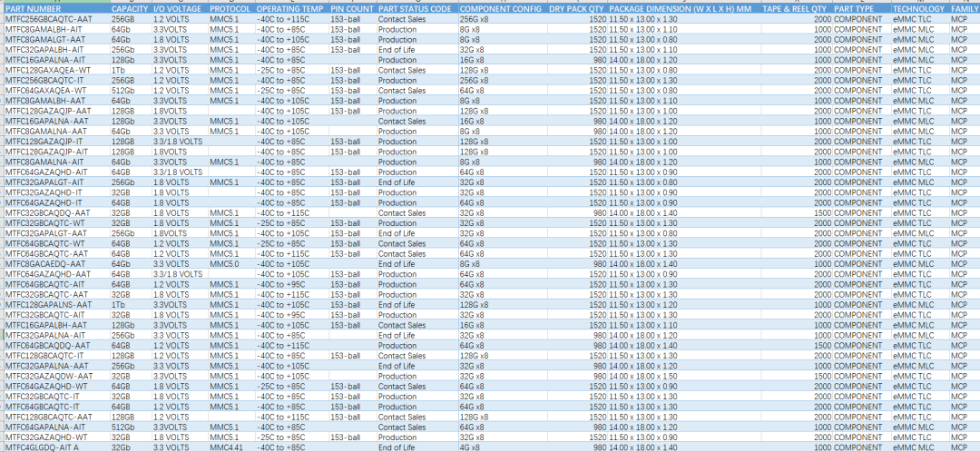Select the dry pack quantity of MTFC64GAPALNA-AIT
This screenshot has width=980, height=452.
(x=577, y=427)
